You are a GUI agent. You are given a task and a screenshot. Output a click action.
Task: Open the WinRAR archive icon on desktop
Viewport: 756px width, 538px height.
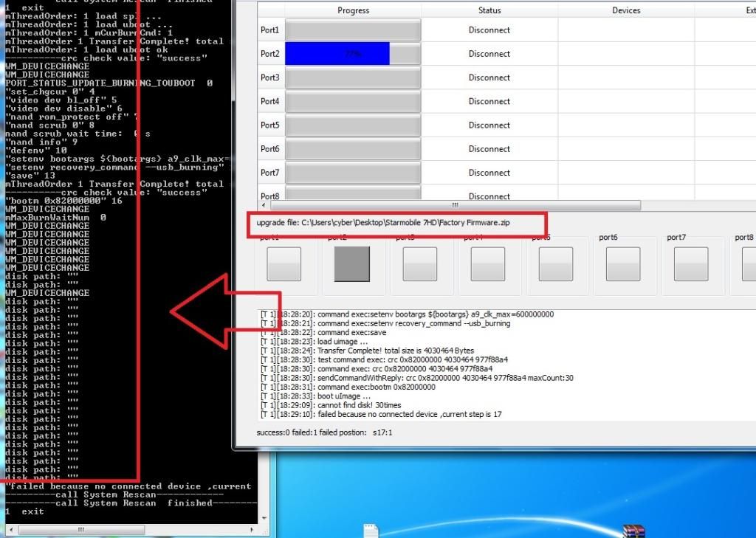click(x=634, y=531)
